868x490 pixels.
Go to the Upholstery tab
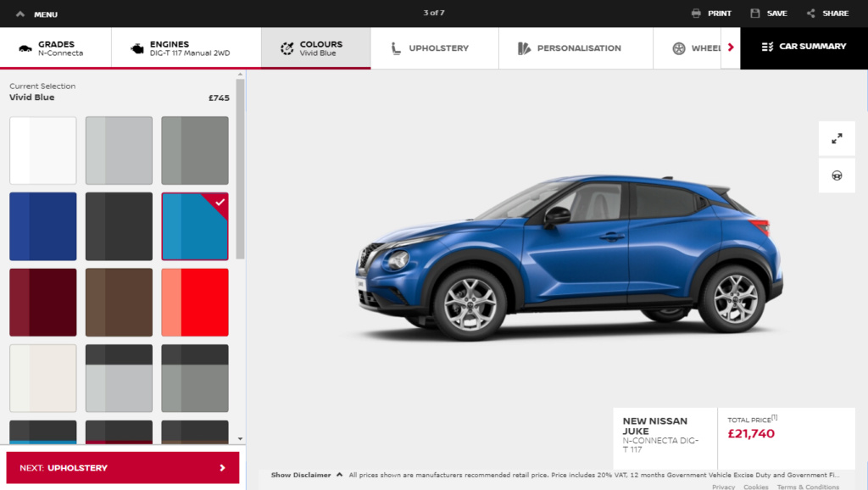(x=435, y=48)
